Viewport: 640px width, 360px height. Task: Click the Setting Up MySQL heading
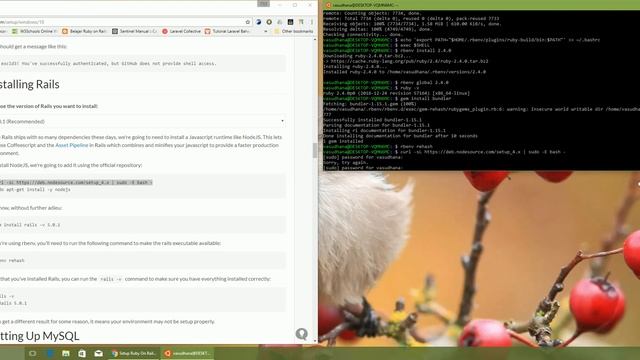[x=40, y=336]
